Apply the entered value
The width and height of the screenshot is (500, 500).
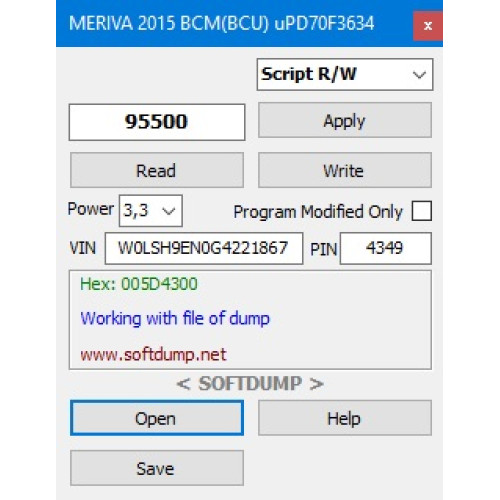click(x=345, y=120)
